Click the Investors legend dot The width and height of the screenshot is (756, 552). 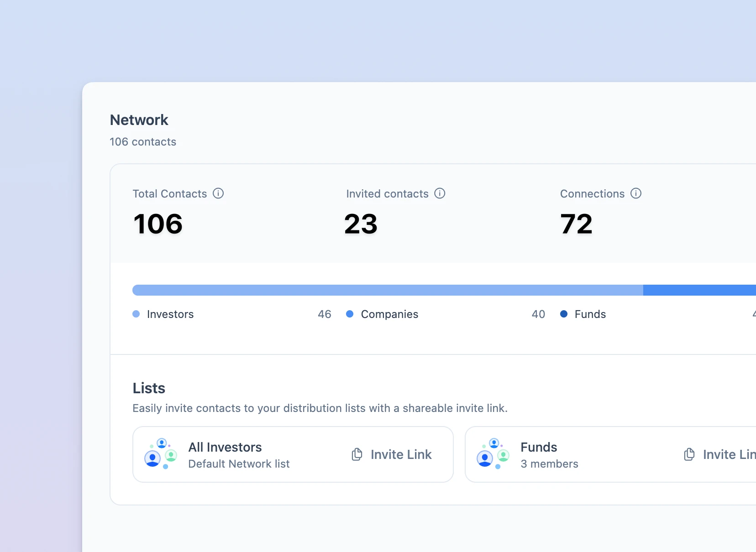(136, 314)
